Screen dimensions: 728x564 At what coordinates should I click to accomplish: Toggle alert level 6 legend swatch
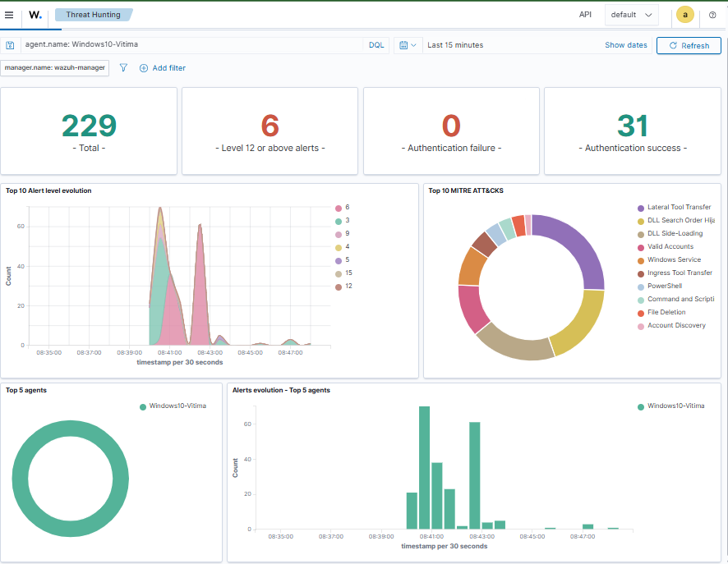[339, 209]
